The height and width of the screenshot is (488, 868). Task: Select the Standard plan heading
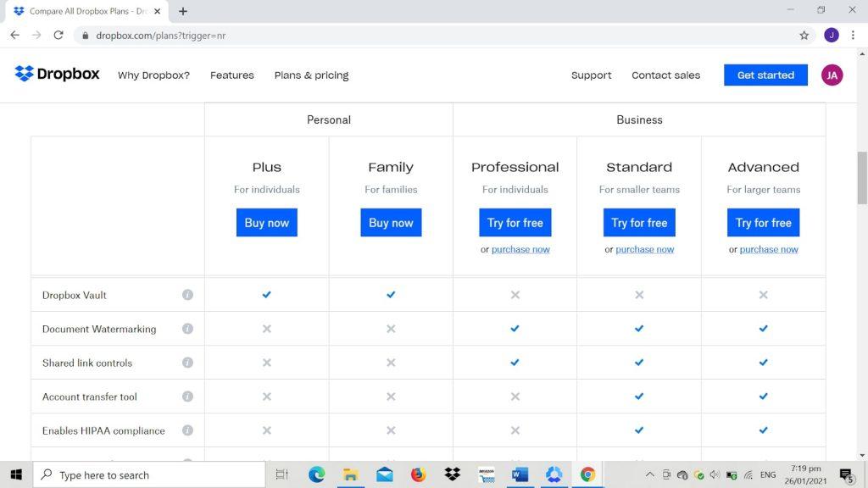(x=639, y=167)
